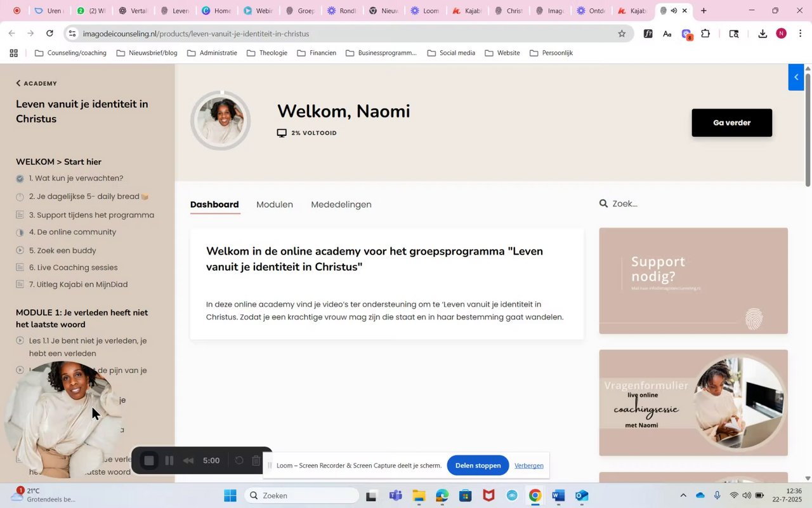Switch to the Mededelingen tab
Image resolution: width=812 pixels, height=508 pixels.
pos(341,204)
